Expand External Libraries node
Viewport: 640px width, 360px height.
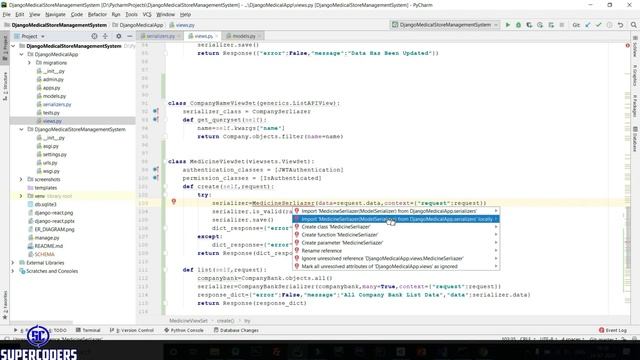click(x=13, y=263)
